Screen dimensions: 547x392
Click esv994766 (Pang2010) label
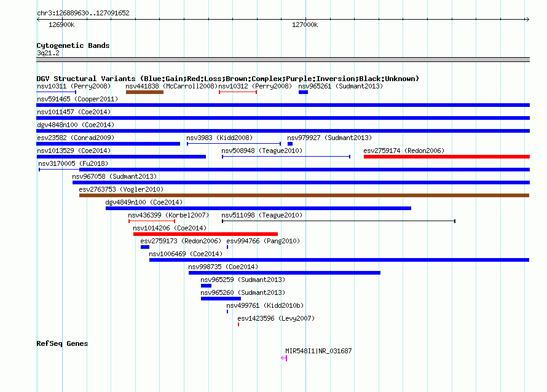point(263,241)
